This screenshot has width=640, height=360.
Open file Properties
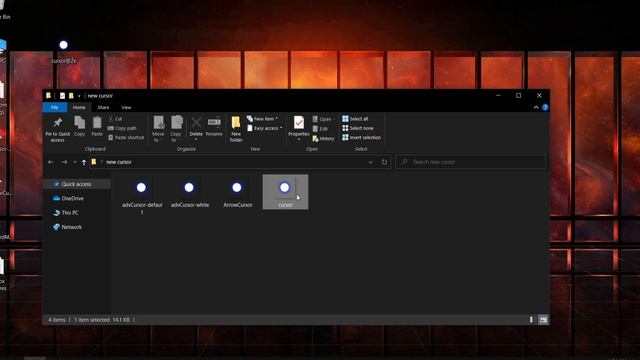299,128
